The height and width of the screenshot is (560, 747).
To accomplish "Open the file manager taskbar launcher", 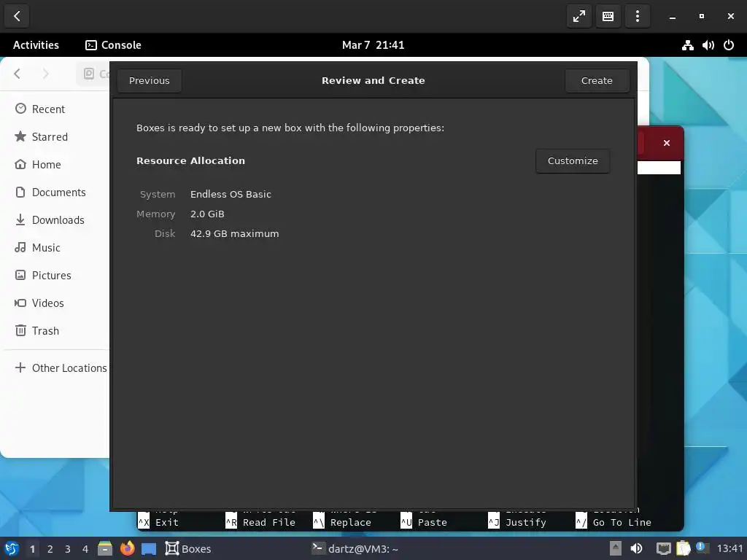I will pos(105,548).
